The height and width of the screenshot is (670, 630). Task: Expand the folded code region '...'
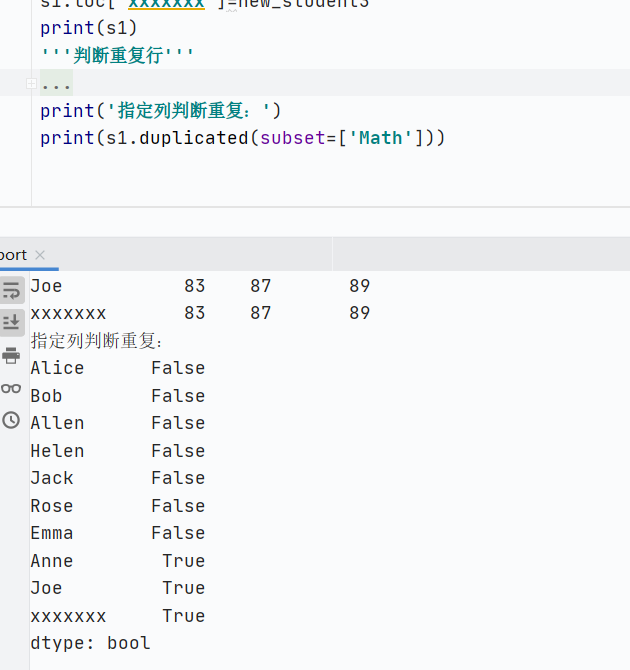tap(56, 83)
